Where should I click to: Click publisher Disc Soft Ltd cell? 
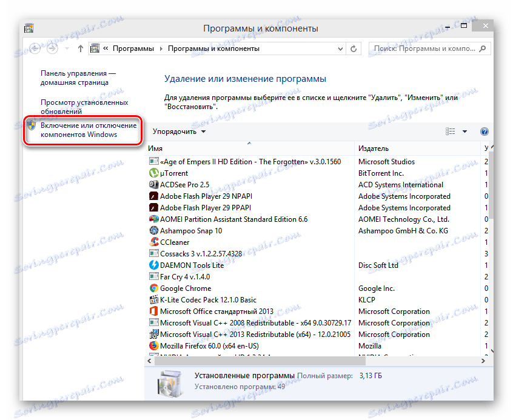378,265
